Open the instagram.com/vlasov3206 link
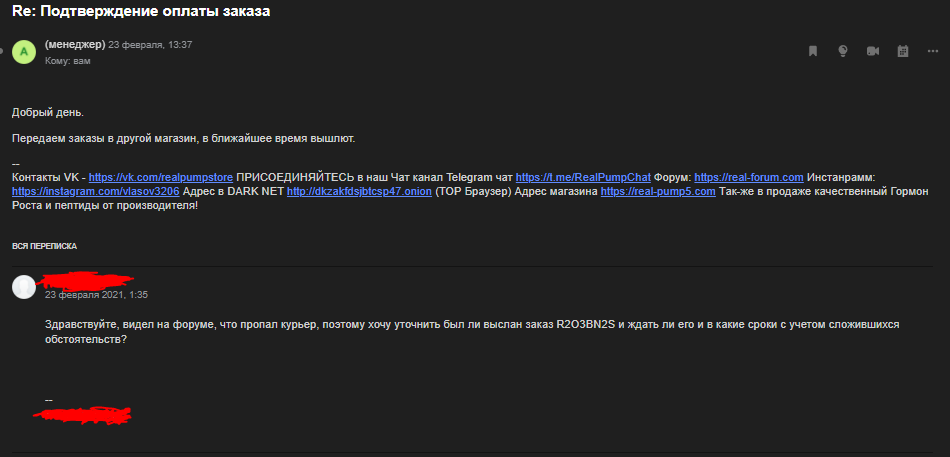950x457 pixels. (x=95, y=191)
